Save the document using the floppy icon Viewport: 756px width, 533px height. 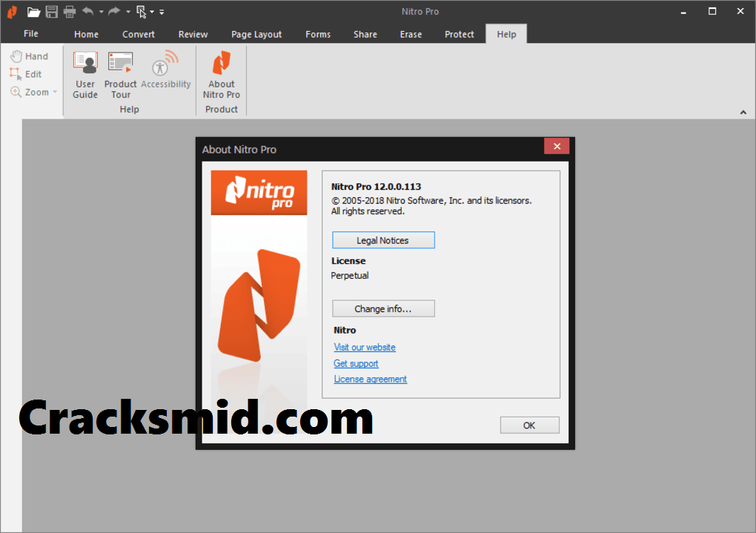52,12
